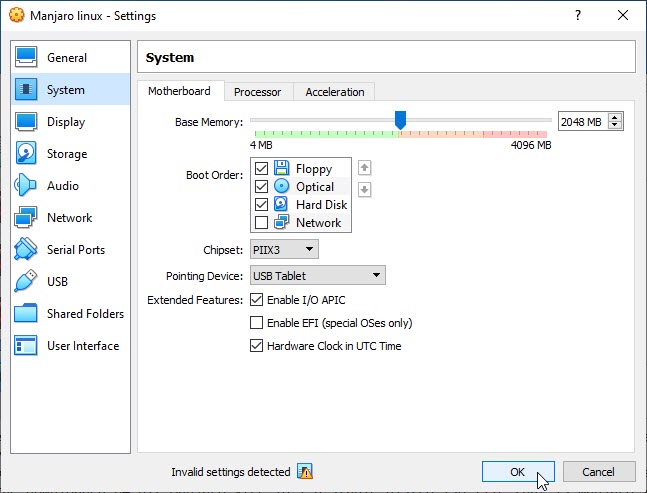Click the question mark help button
647x493 pixels.
[578, 16]
